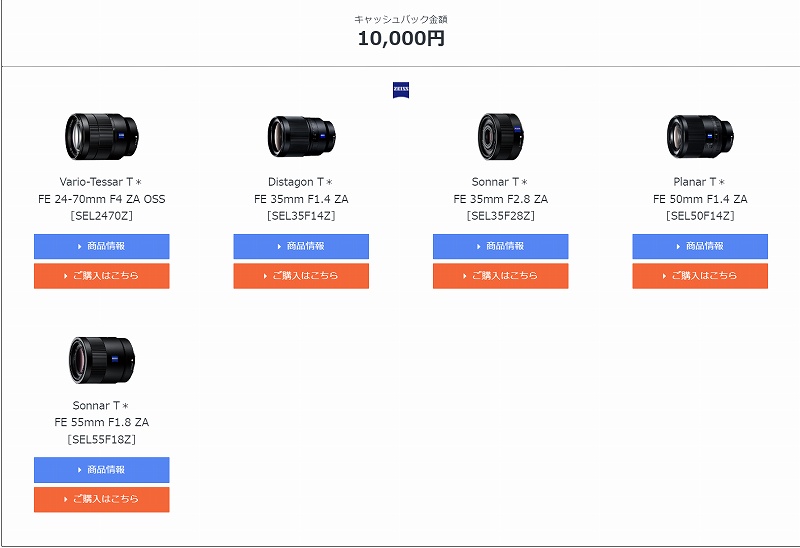View 商品情報 for SEL50F14Z
The height and width of the screenshot is (548, 800).
pyautogui.click(x=700, y=246)
